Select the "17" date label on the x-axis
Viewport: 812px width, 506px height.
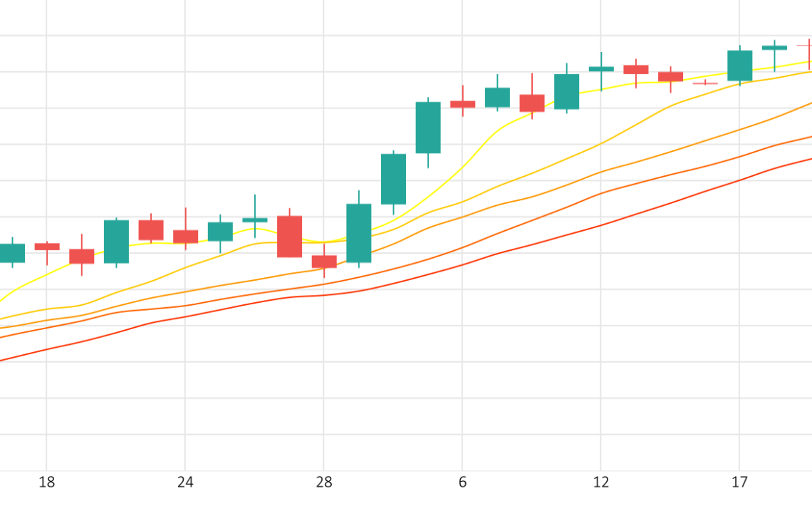(x=739, y=482)
